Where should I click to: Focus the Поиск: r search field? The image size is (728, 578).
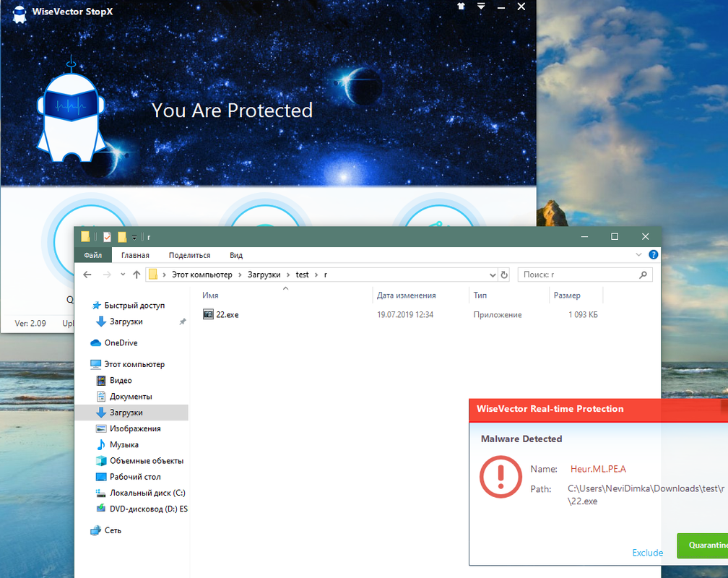click(585, 275)
